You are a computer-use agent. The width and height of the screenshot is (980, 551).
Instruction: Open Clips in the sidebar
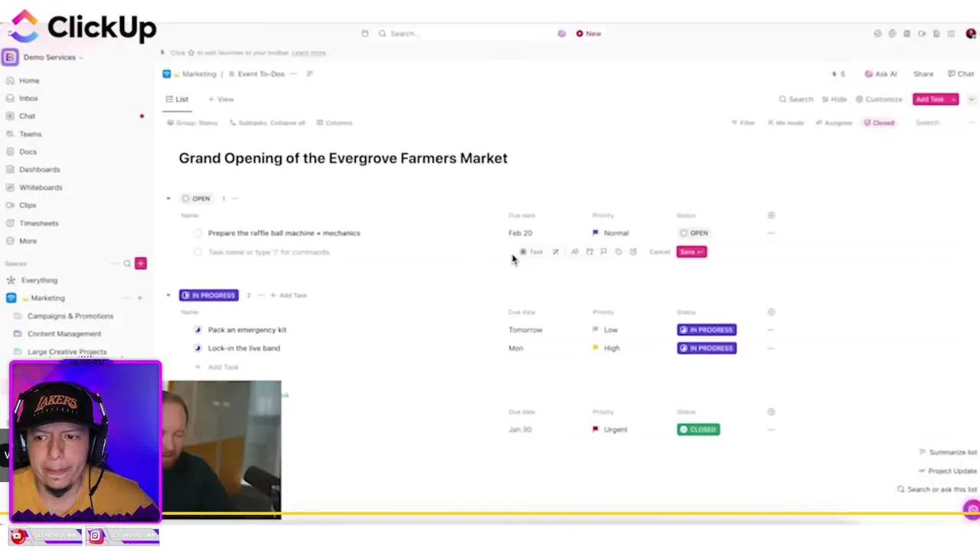(x=28, y=205)
